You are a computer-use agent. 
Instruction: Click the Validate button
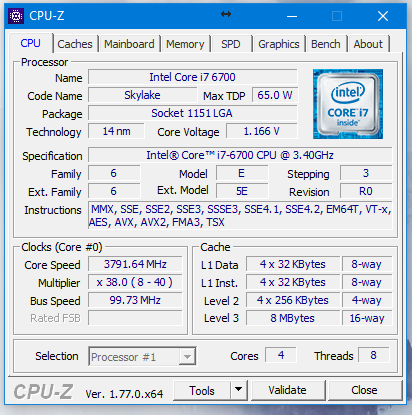pos(287,390)
